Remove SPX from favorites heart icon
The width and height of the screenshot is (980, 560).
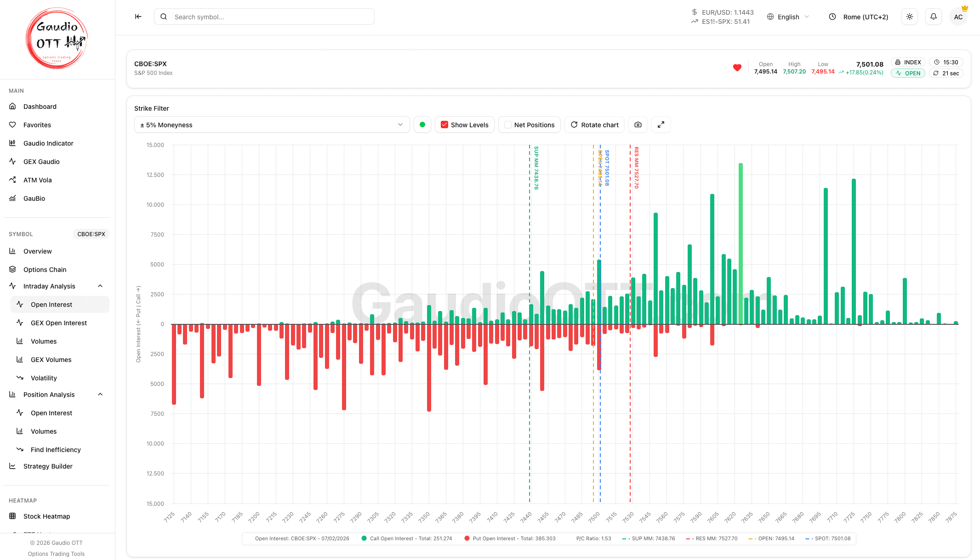tap(737, 68)
